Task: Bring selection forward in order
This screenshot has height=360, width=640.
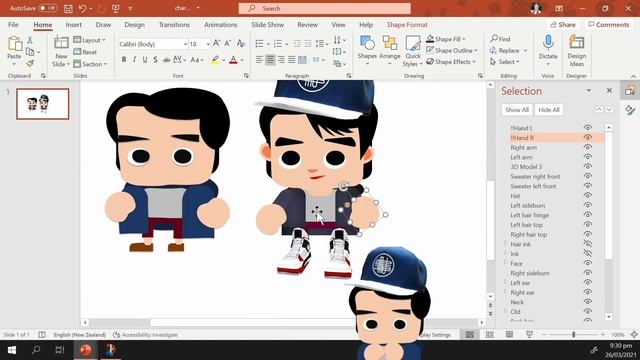Action: pyautogui.click(x=599, y=109)
